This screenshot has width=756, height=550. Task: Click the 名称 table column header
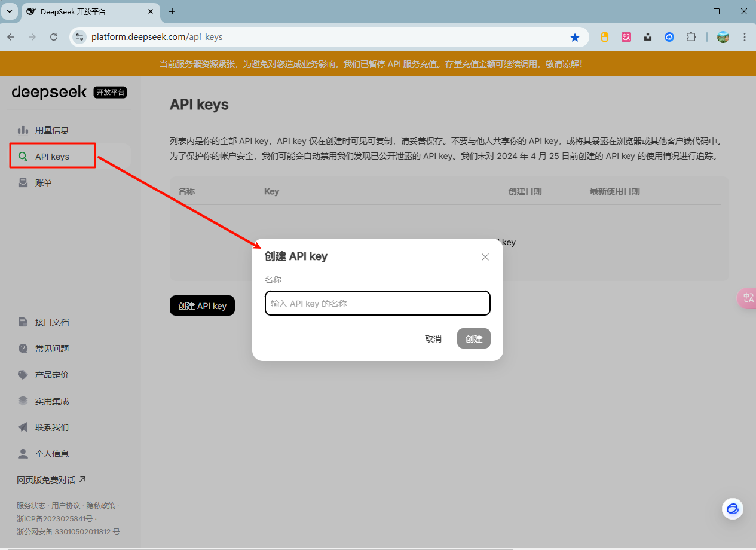click(x=186, y=191)
